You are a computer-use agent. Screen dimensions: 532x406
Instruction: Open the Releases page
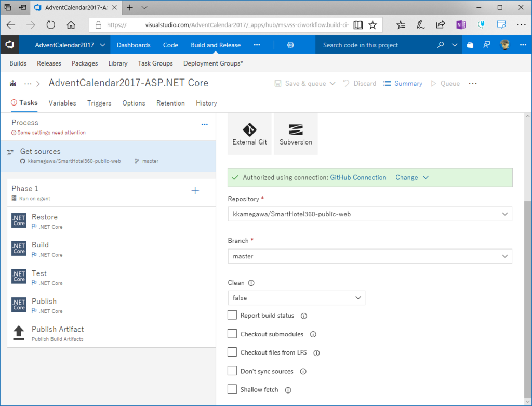(49, 63)
